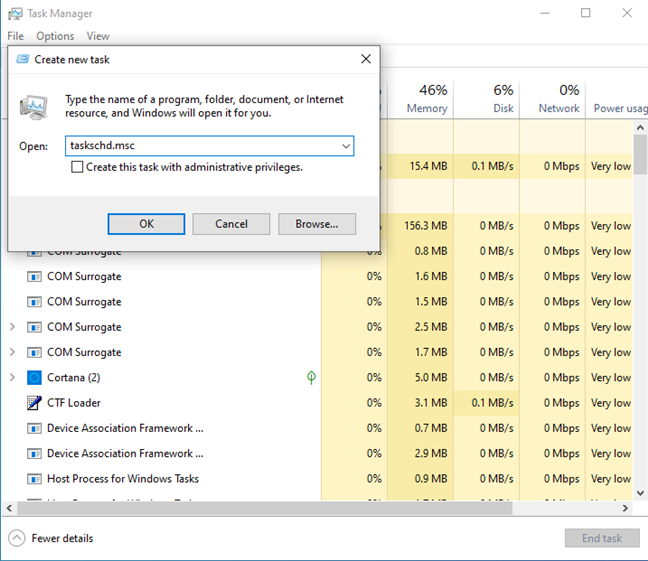The image size is (648, 561).
Task: Click the Host Process for Windows Tasks icon
Action: click(34, 479)
